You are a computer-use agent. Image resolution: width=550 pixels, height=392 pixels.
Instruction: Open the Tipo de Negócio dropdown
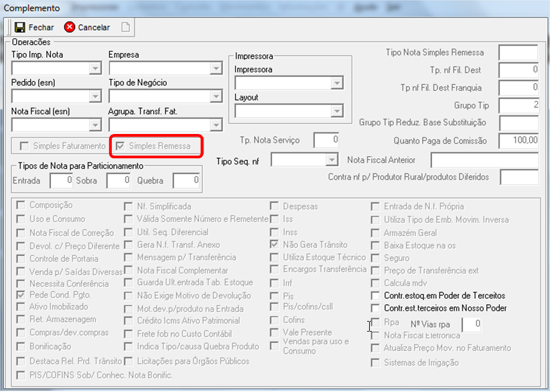tap(216, 96)
